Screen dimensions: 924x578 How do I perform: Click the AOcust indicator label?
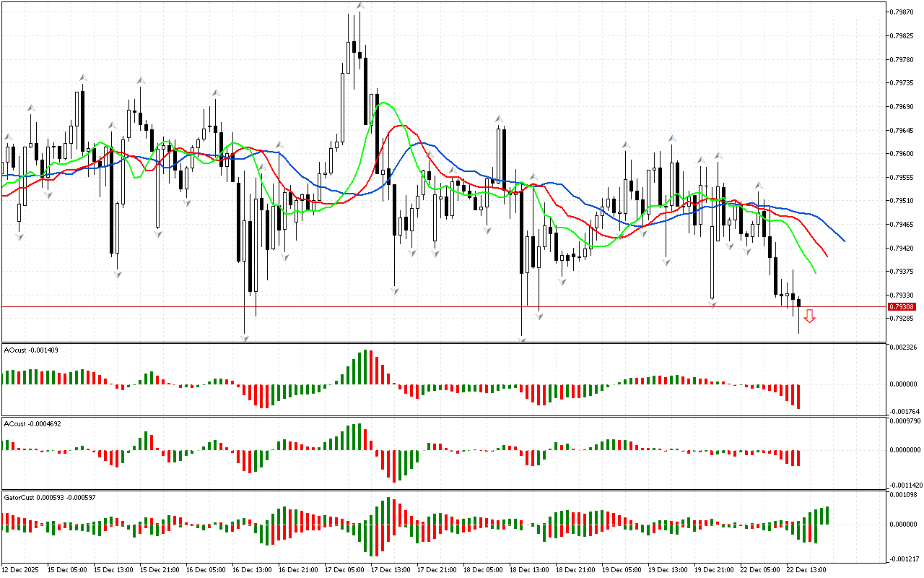32,350
